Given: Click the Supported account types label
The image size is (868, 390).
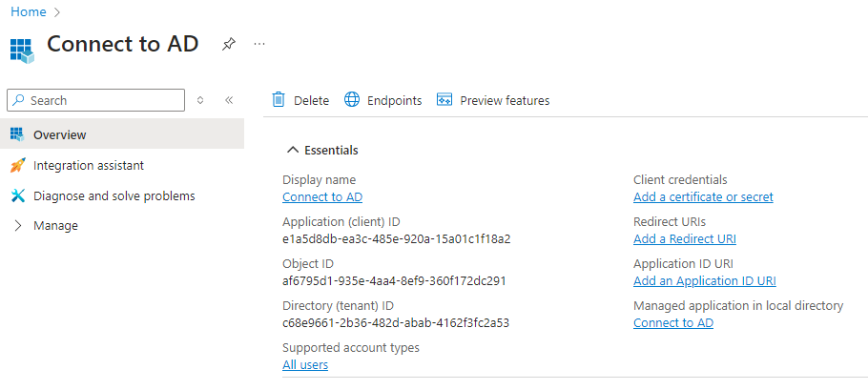Looking at the screenshot, I should coord(351,347).
